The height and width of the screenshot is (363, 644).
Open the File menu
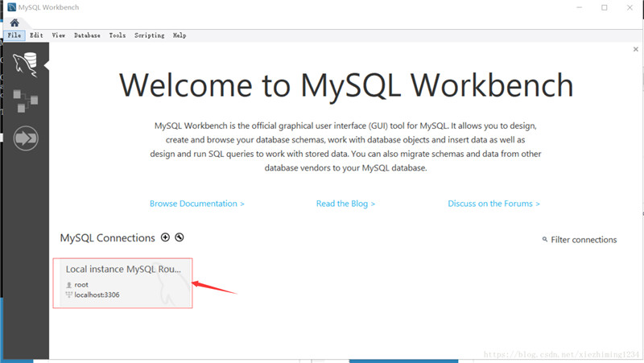14,35
